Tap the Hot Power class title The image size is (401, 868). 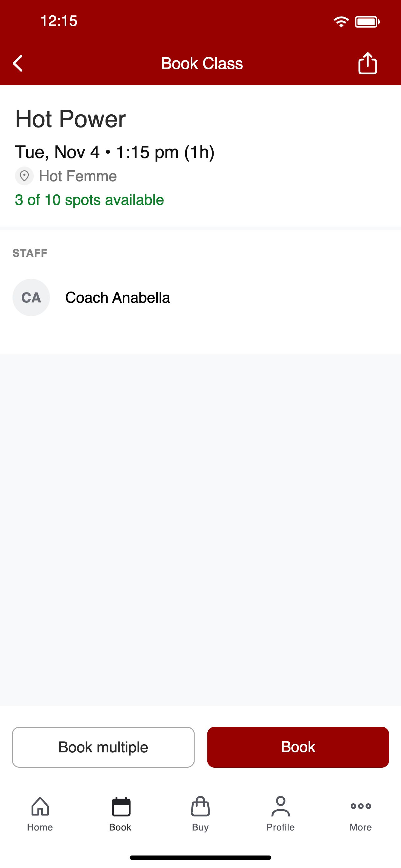click(x=70, y=119)
